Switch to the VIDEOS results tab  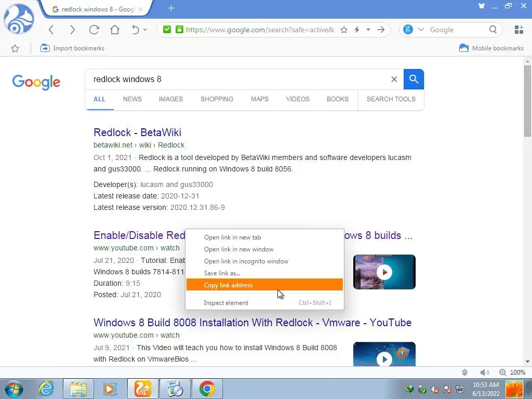click(x=298, y=99)
